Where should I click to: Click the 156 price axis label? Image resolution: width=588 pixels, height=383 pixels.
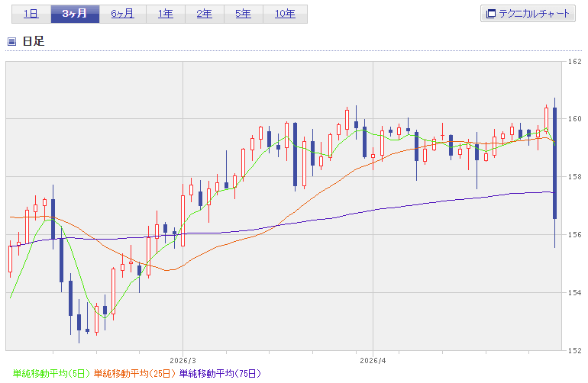click(574, 234)
